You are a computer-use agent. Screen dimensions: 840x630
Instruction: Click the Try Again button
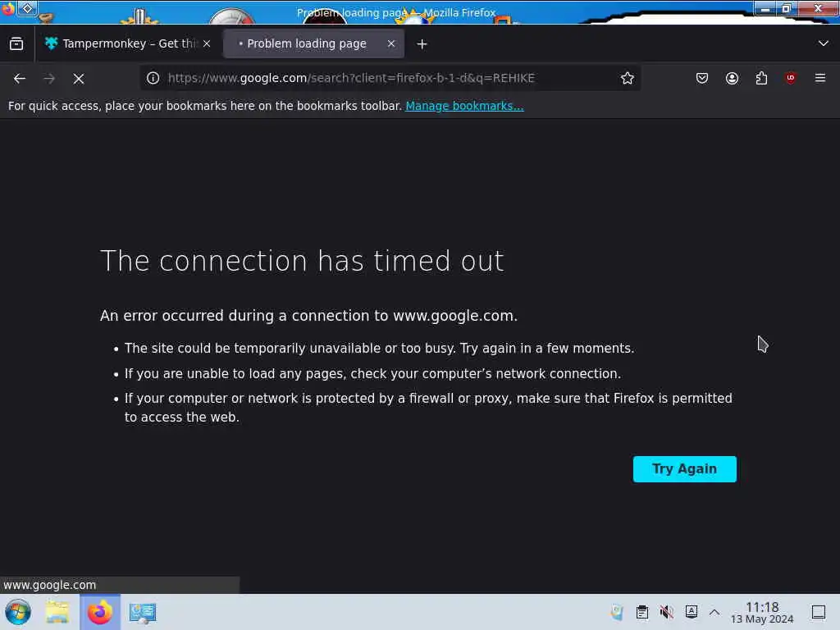click(685, 469)
